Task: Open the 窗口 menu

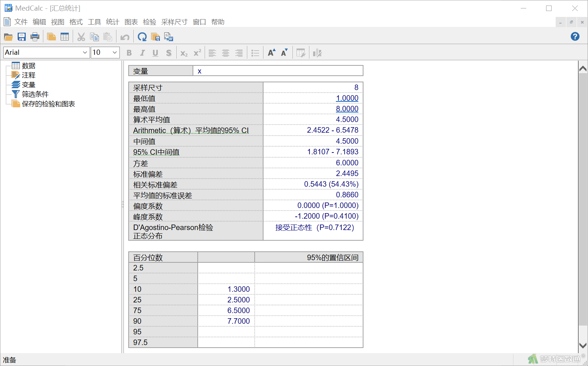Action: point(200,22)
